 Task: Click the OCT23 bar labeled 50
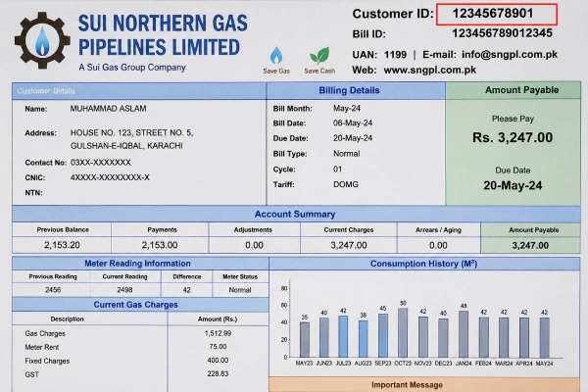pyautogui.click(x=403, y=333)
